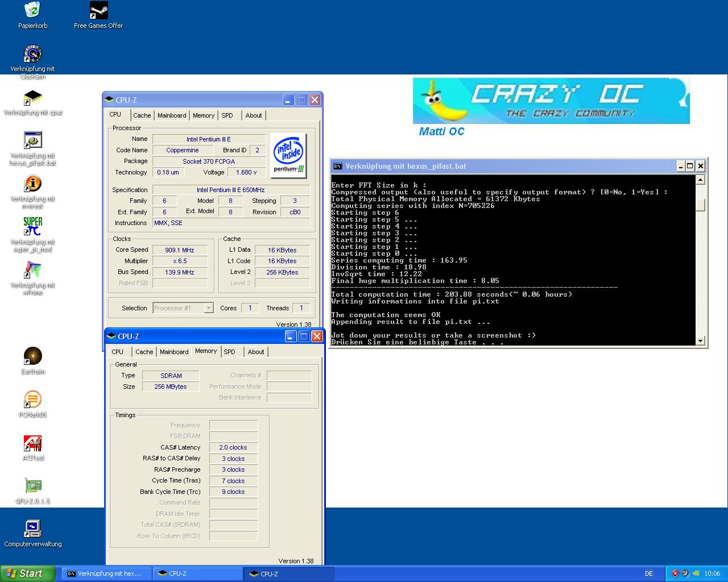The height and width of the screenshot is (582, 728).
Task: Click the 256 MBytes memory size value
Action: click(171, 386)
